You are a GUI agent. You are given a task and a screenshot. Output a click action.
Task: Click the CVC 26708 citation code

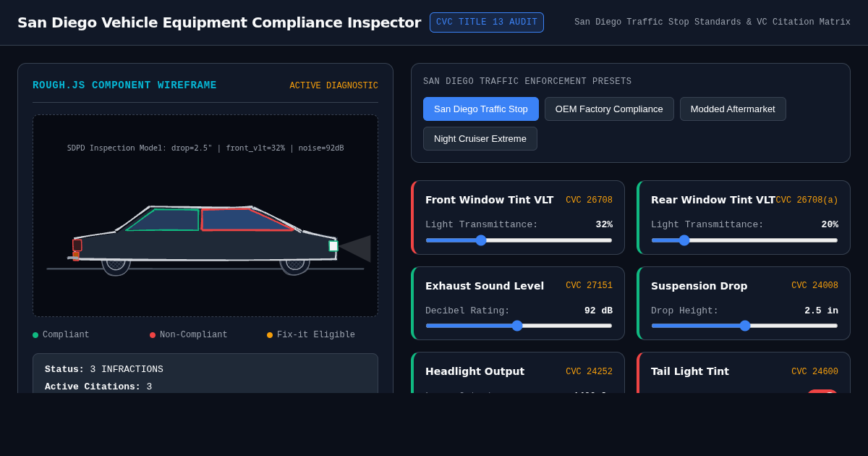[x=589, y=200]
